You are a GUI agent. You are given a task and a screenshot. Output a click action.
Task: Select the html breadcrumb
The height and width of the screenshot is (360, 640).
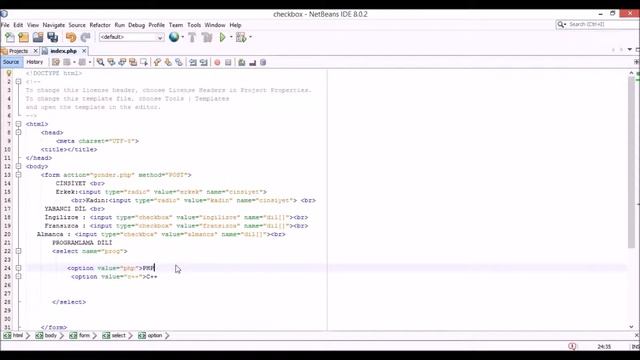point(14,336)
